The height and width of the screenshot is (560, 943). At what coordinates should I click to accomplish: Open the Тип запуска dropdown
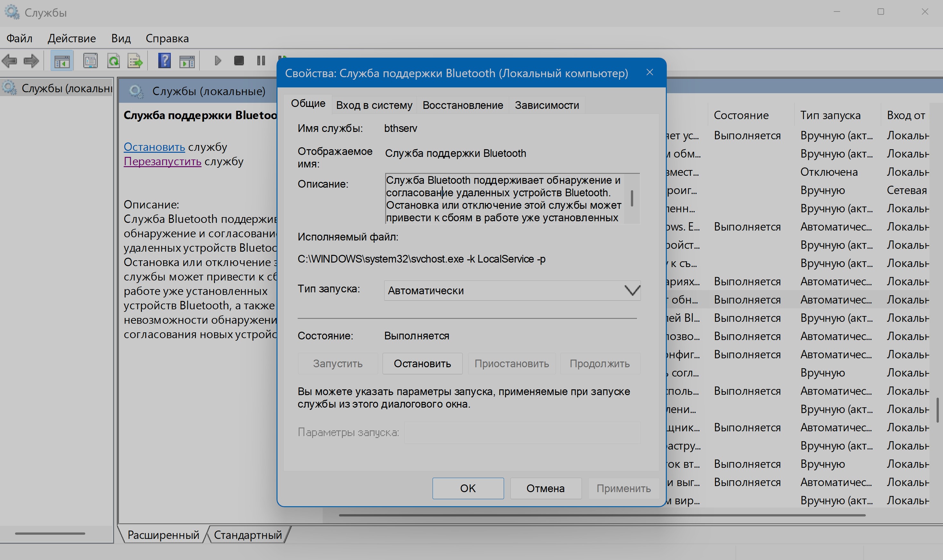point(512,291)
